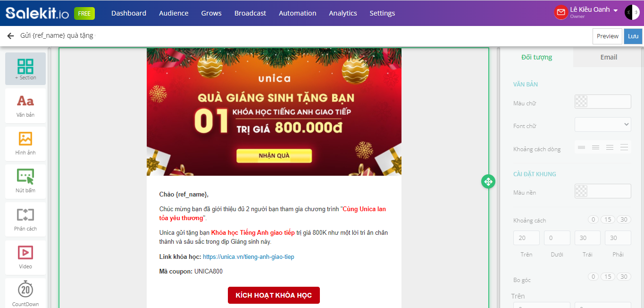Choose the widest line spacing option

click(x=624, y=147)
